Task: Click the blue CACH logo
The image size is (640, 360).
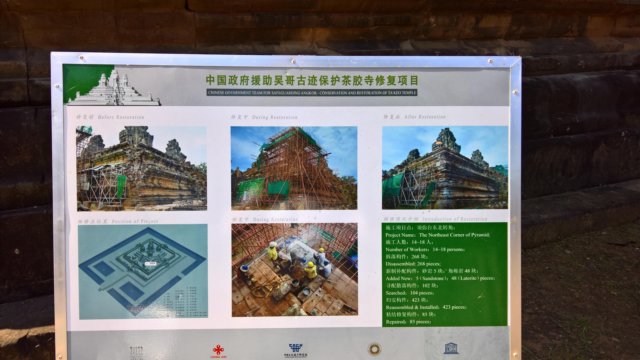Action: coord(296,350)
